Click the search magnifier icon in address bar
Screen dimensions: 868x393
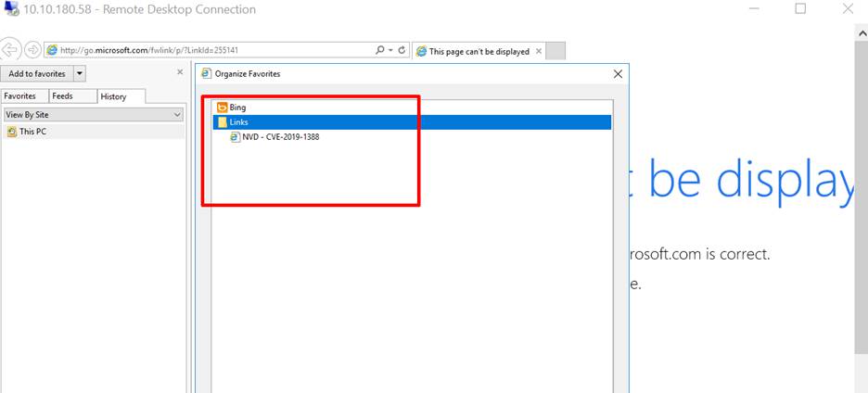pyautogui.click(x=380, y=50)
